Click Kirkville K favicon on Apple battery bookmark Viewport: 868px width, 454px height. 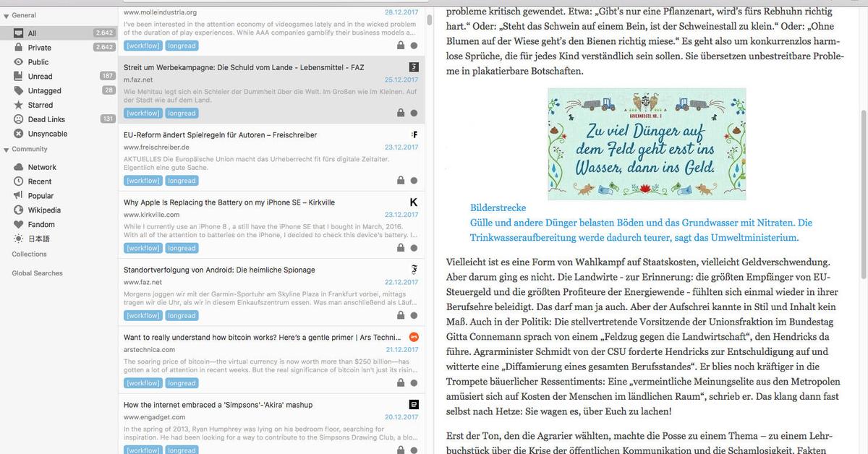click(414, 202)
